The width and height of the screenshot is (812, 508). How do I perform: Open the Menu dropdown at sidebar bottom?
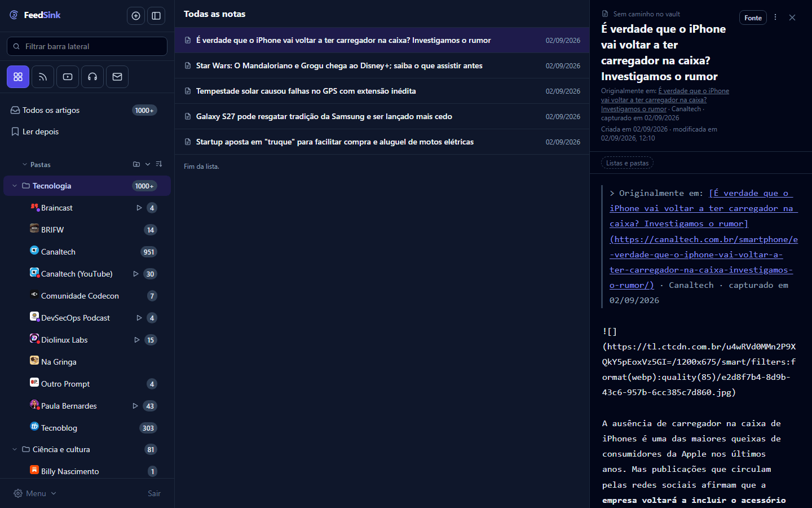(x=35, y=493)
